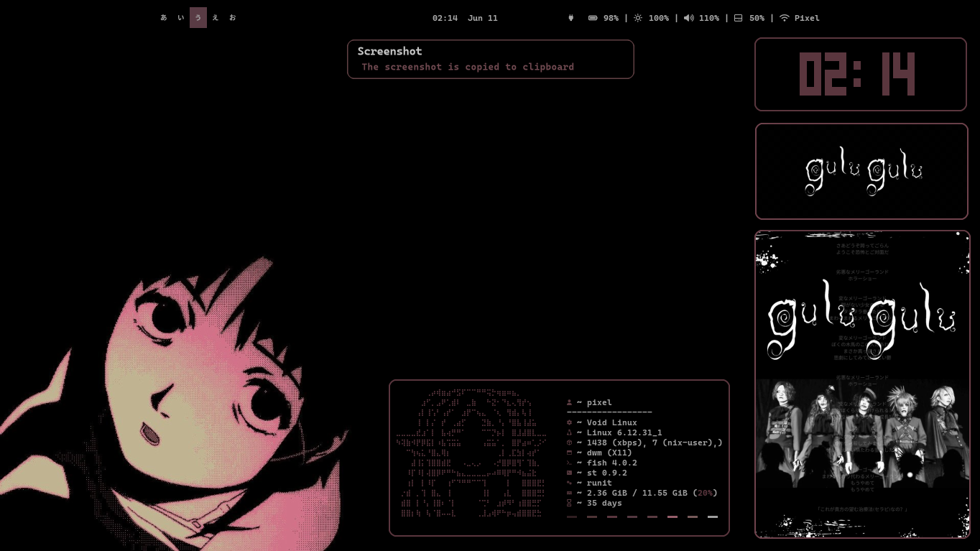Click the username pixel in the fetch output
This screenshot has width=980, height=551.
pyautogui.click(x=599, y=403)
